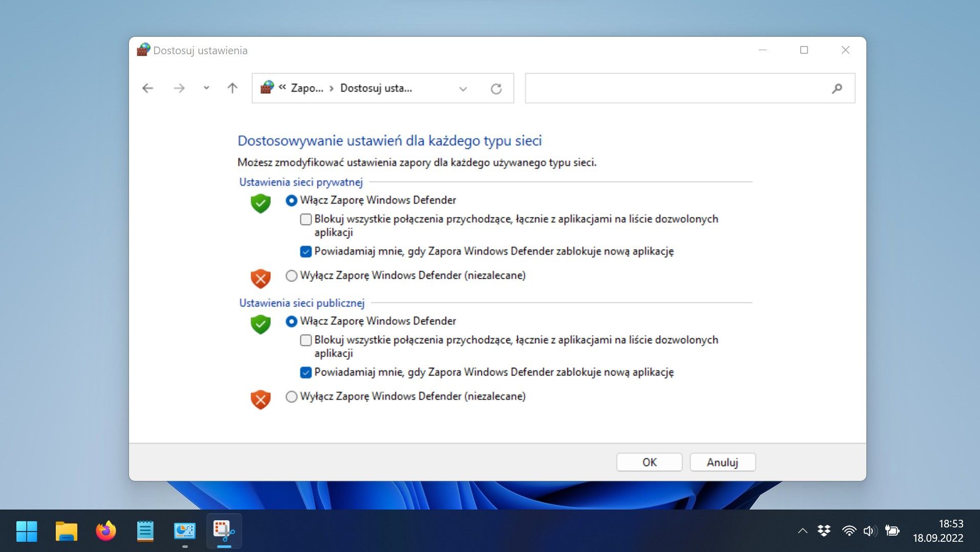The height and width of the screenshot is (552, 980).
Task: Cancel changes with the Anuluj button
Action: point(722,462)
